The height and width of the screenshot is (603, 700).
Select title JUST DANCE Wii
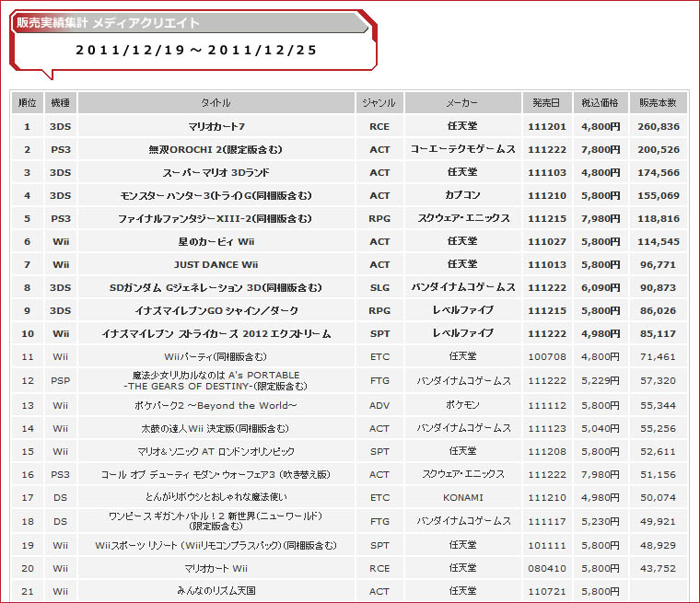[216, 265]
